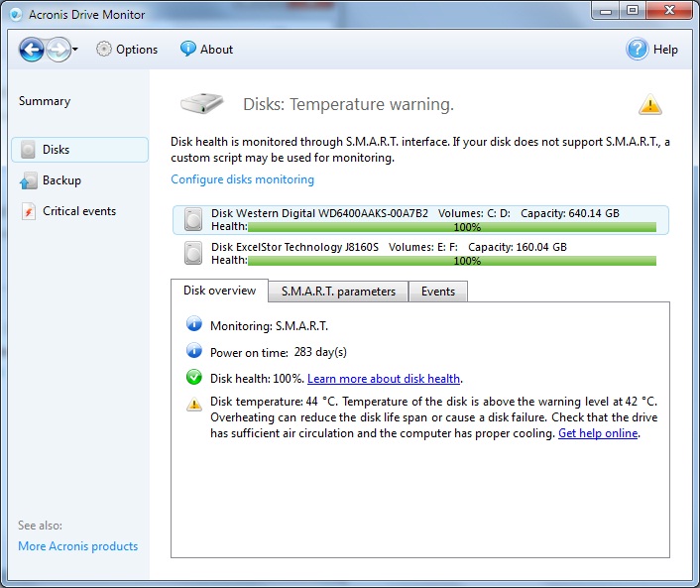The height and width of the screenshot is (588, 700).
Task: Minimize the Acronis Drive Monitor window
Action: [x=606, y=11]
